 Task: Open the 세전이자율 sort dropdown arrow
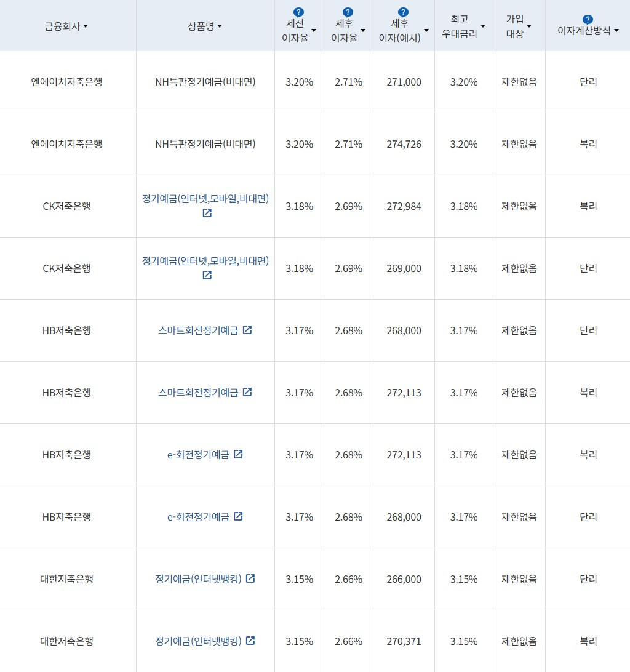coord(313,30)
